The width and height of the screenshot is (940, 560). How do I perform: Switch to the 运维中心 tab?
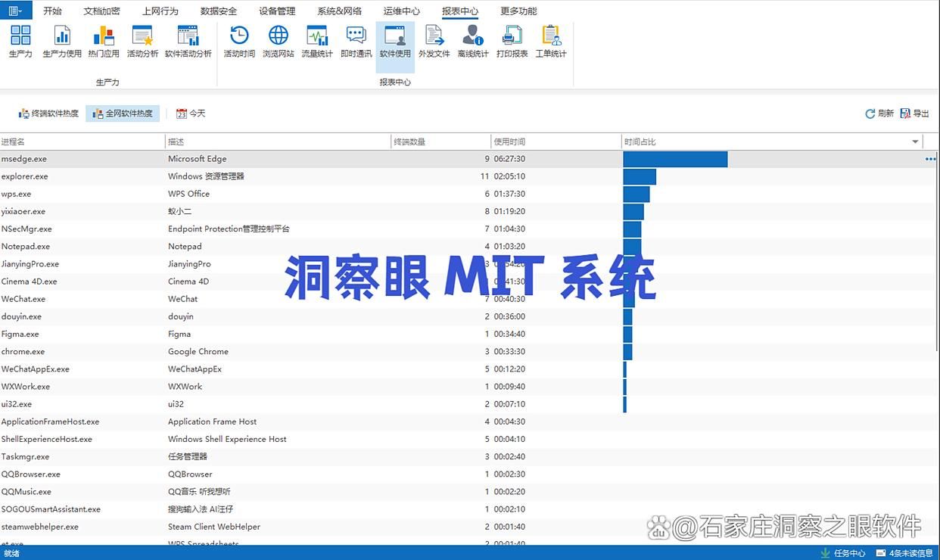pyautogui.click(x=401, y=11)
